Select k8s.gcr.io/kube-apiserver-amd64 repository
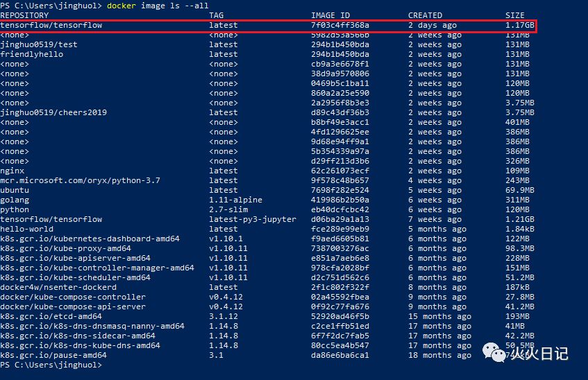The image size is (588, 380). [x=75, y=258]
